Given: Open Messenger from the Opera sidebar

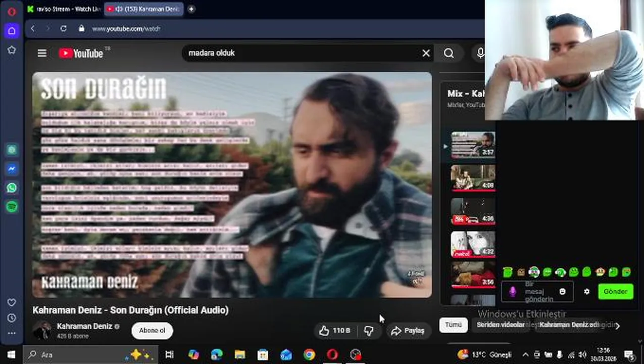Looking at the screenshot, I should point(12,169).
